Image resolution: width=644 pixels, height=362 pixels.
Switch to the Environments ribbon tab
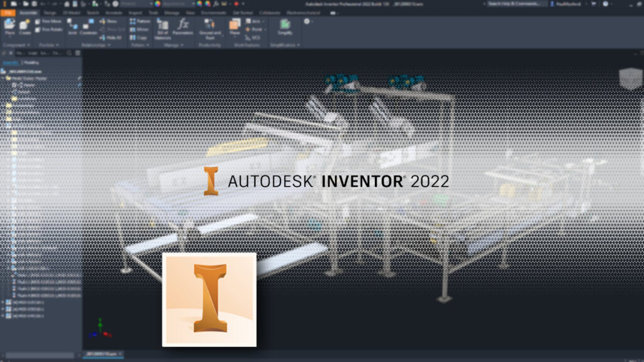[213, 13]
